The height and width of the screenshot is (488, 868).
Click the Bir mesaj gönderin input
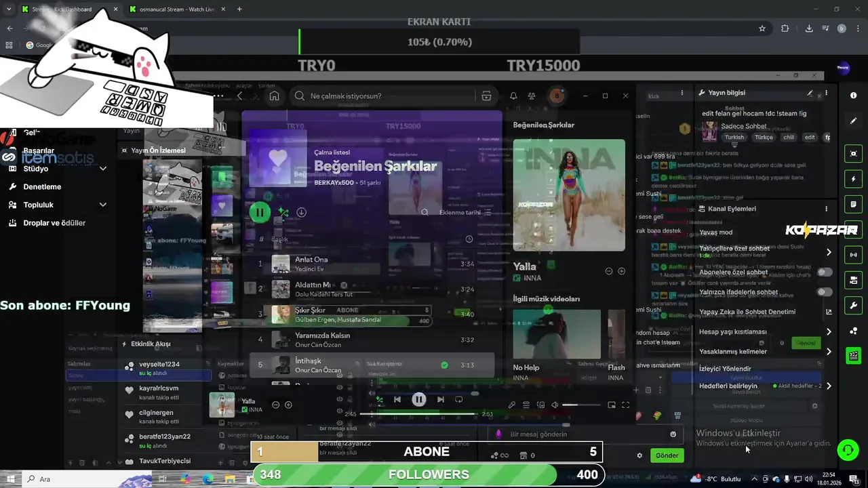coord(587,434)
